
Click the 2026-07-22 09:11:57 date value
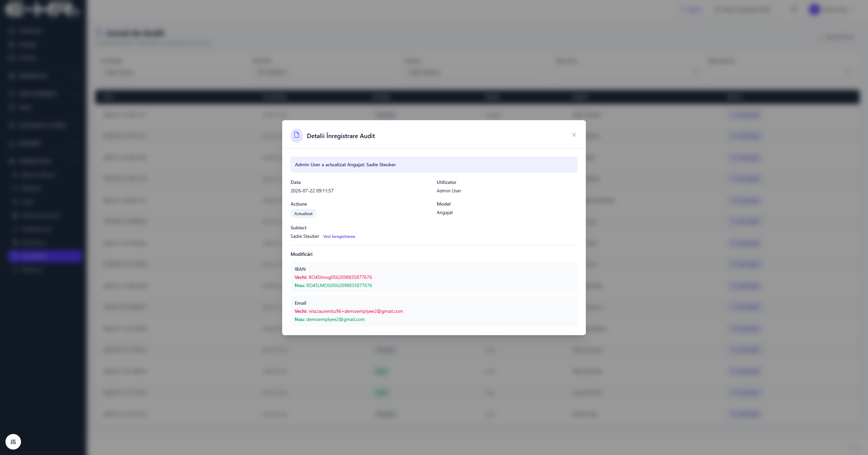(312, 191)
